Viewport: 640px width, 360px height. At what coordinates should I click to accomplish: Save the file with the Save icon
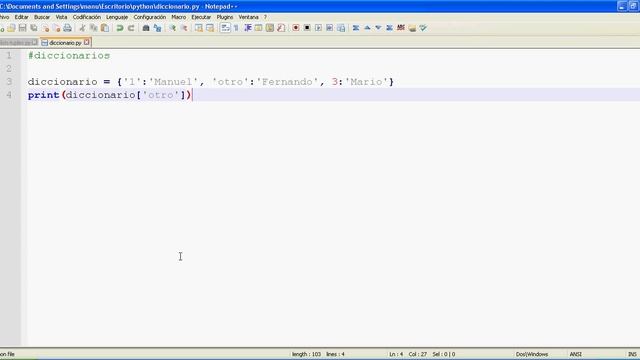22,28
